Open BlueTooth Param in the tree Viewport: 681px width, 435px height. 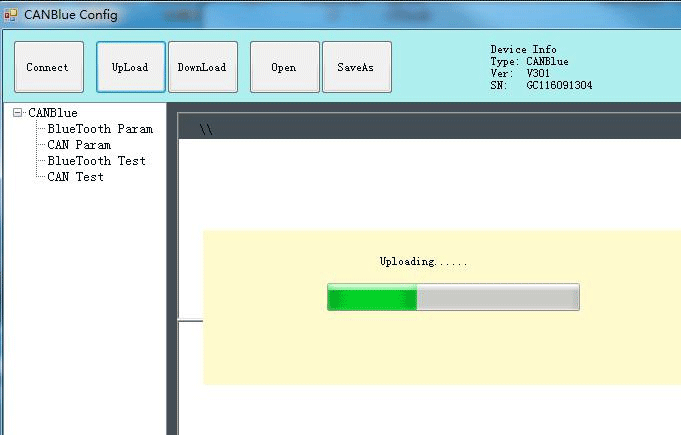pos(100,129)
